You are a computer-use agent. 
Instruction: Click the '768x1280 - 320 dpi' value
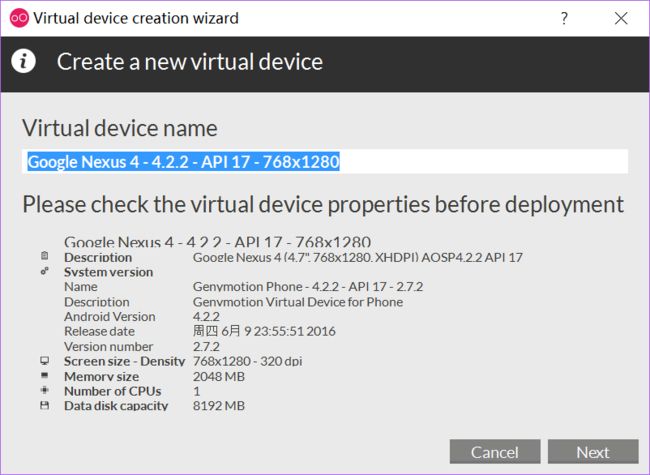[x=247, y=361]
